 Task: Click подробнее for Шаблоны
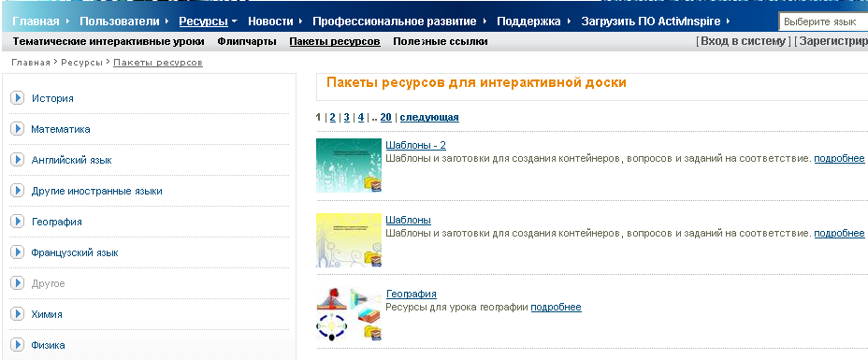tap(839, 234)
